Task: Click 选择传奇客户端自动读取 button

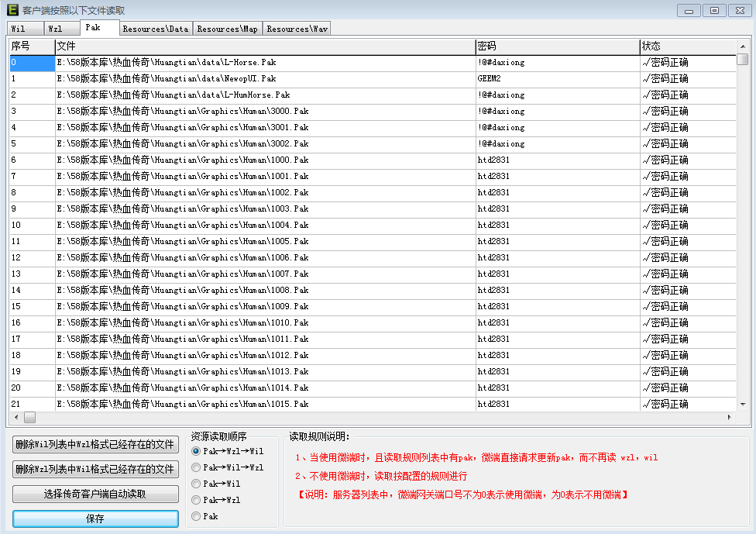Action: [x=95, y=494]
